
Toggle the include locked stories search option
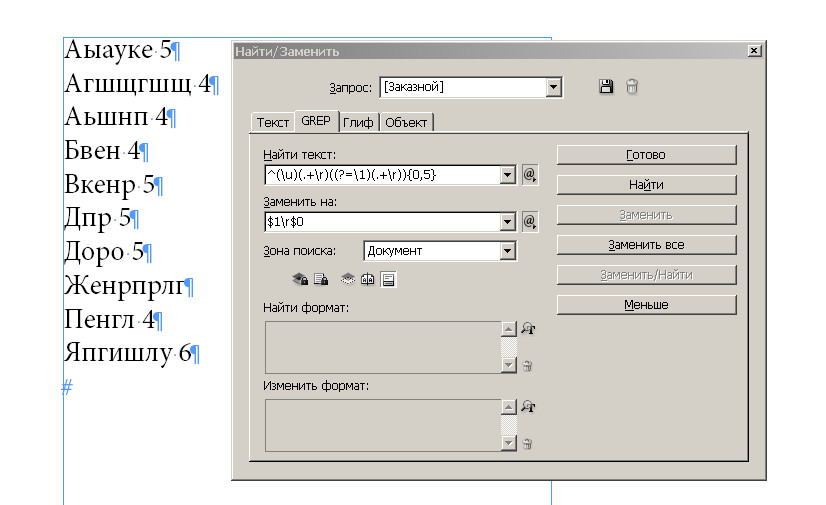click(x=321, y=279)
